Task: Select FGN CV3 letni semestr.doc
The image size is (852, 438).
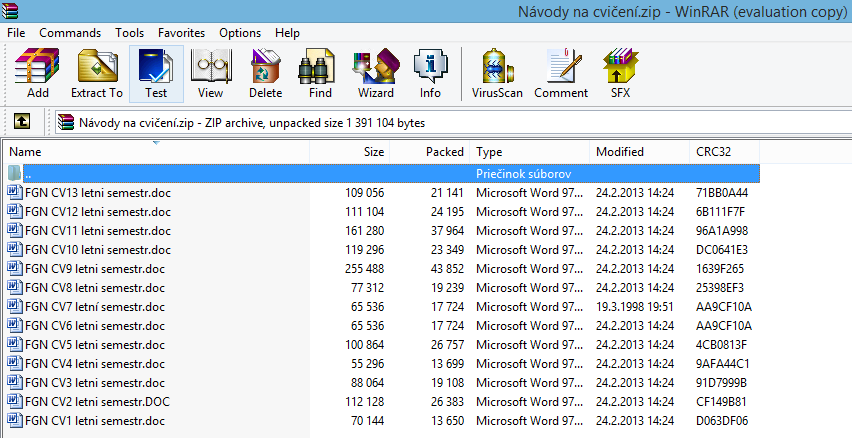Action: click(x=95, y=383)
